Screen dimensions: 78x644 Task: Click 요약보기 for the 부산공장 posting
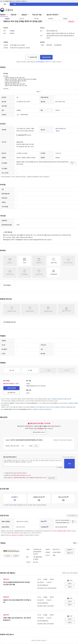pyautogui.click(x=70, y=584)
